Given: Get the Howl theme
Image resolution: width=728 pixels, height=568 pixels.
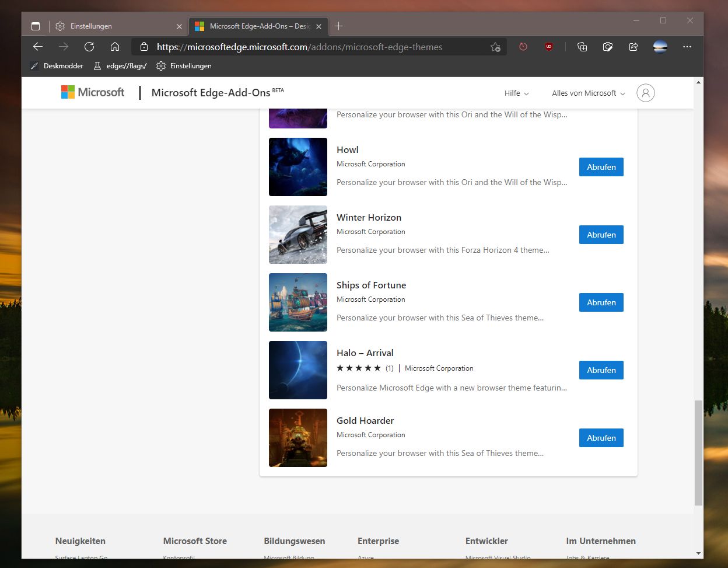Looking at the screenshot, I should click(x=601, y=167).
